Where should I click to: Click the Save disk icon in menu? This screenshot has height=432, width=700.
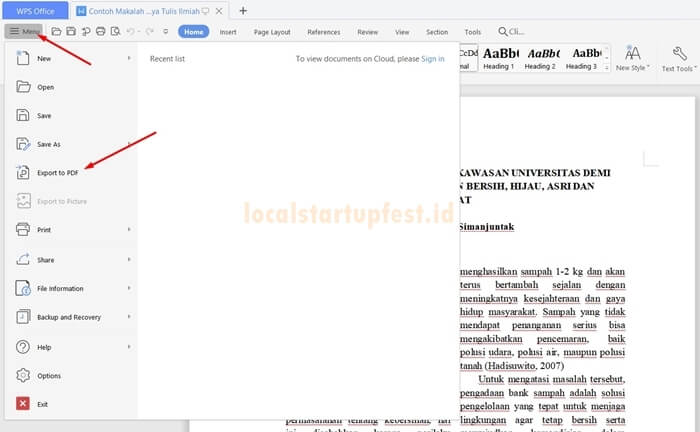point(23,115)
